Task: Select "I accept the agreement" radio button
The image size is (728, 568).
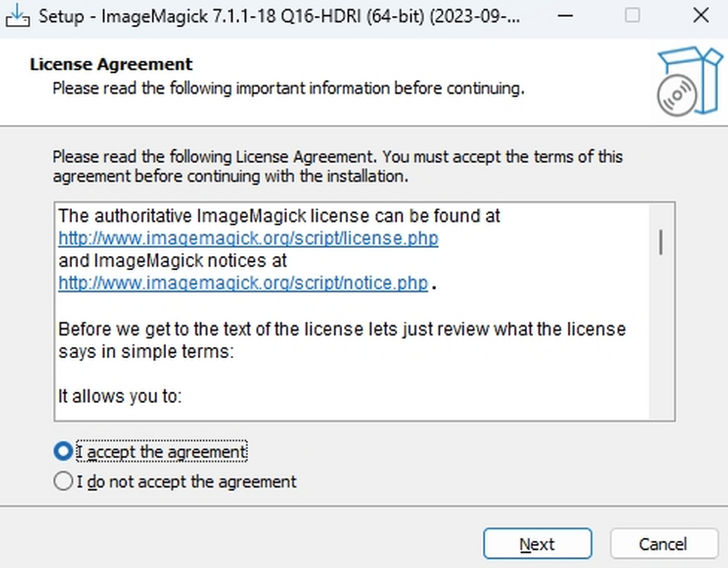Action: point(62,452)
